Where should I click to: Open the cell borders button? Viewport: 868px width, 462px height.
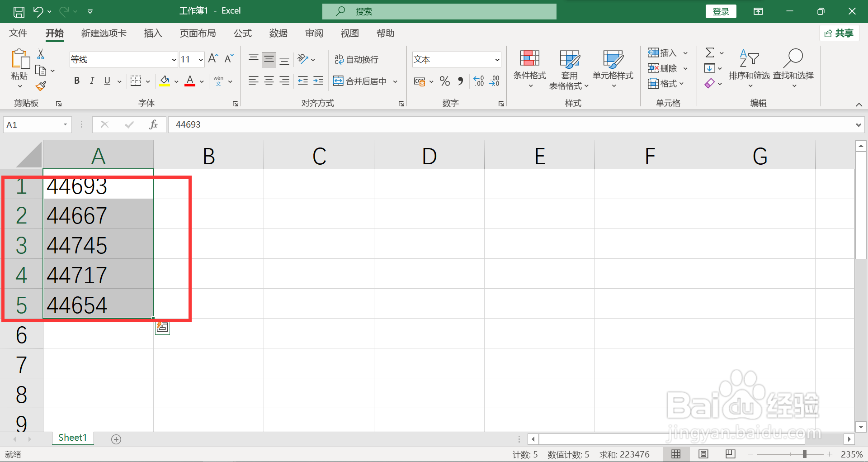[x=136, y=81]
